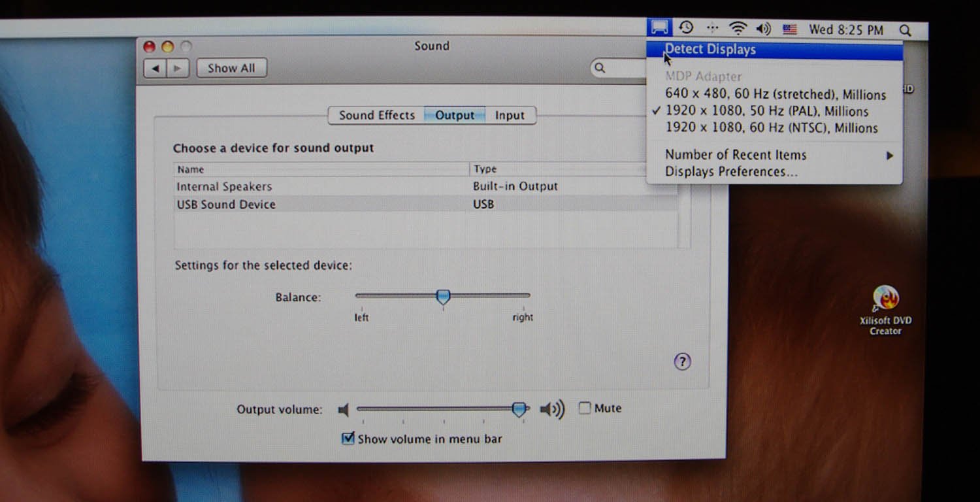Screen dimensions: 980x502
Task: Open the volume speaker menu bar icon
Action: pyautogui.click(x=763, y=29)
